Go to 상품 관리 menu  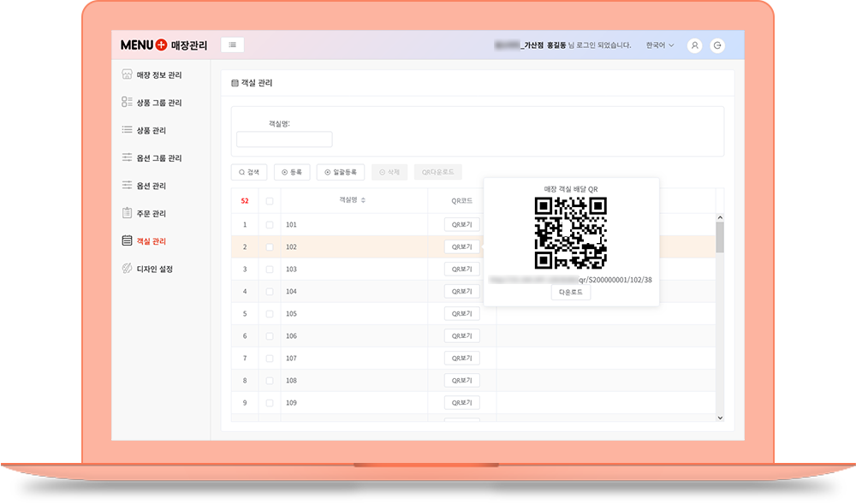click(152, 130)
